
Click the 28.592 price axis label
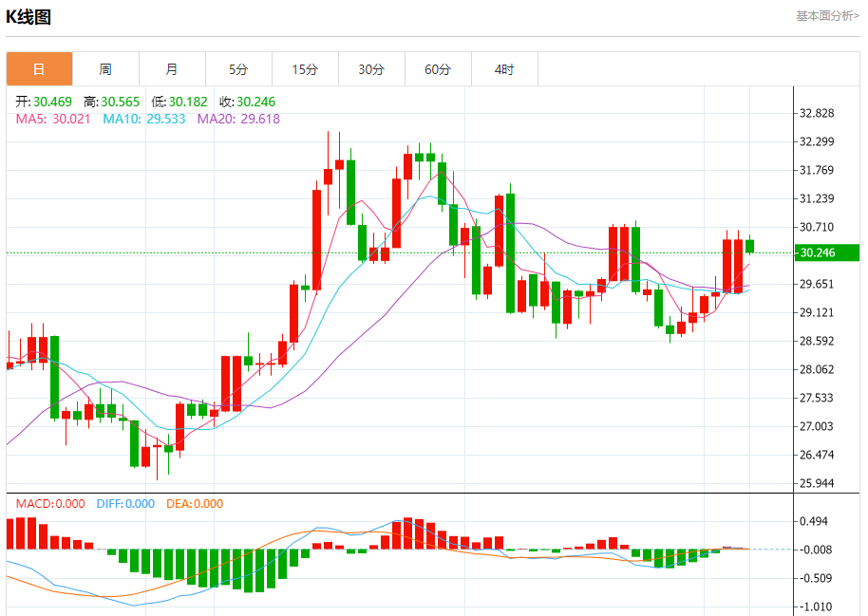click(817, 341)
